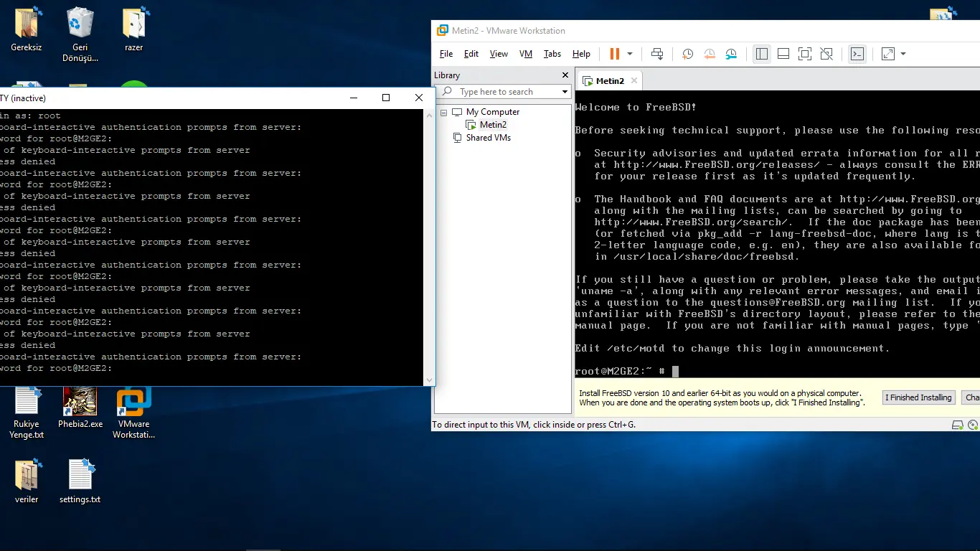Screen dimensions: 980x551
Task: Toggle the console view button
Action: point(857,54)
